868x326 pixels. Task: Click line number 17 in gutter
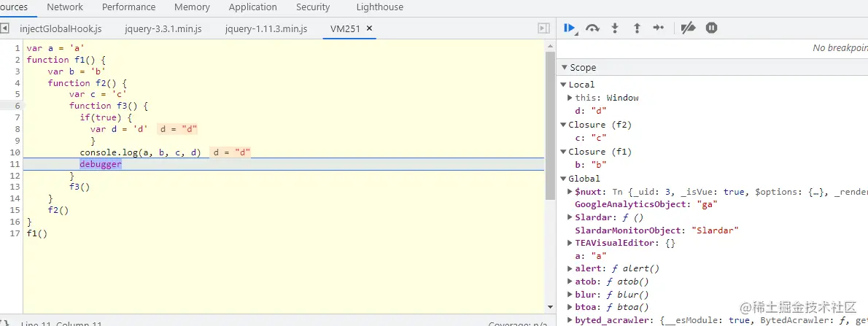coord(15,233)
